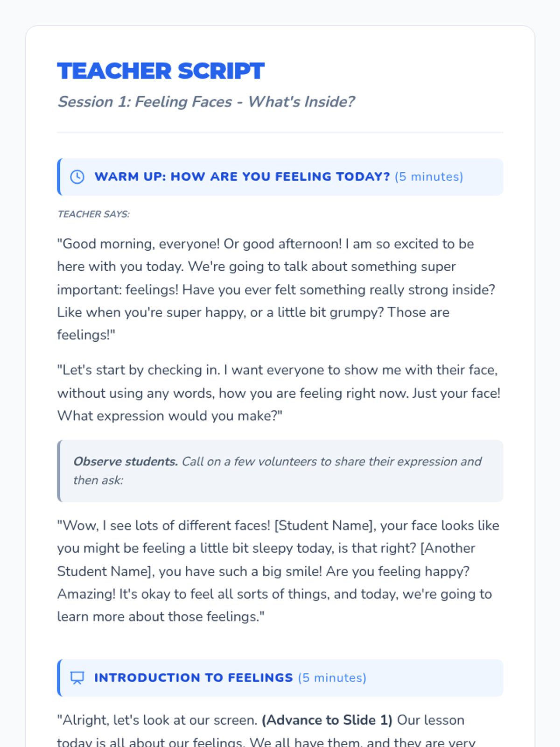560x747 pixels.
Task: Select the Warm Up section header
Action: [242, 177]
